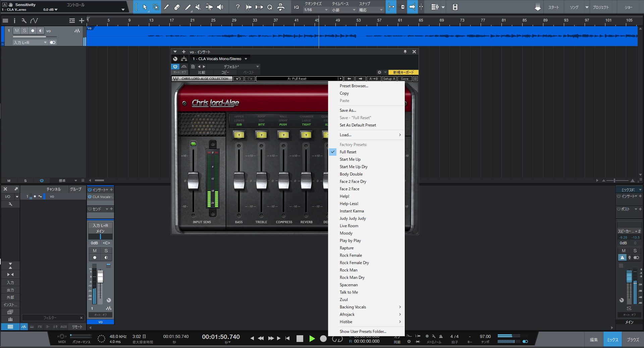Click the add track plus icon
This screenshot has height=348, width=644.
pos(82,20)
